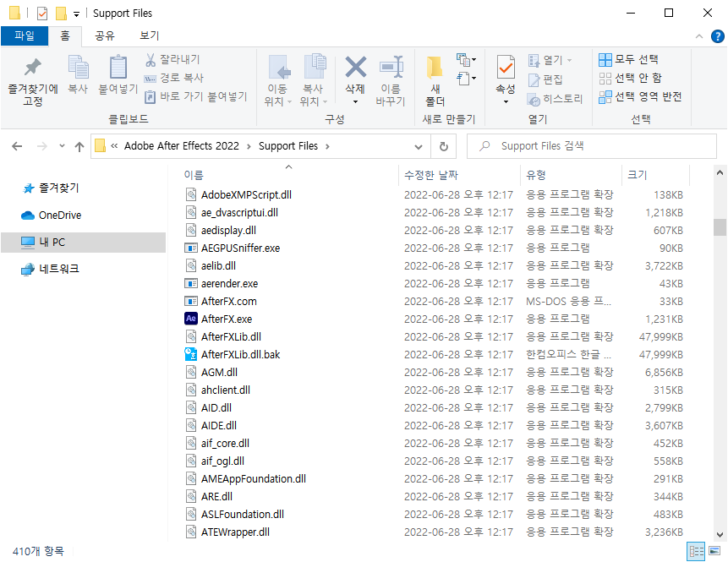Switch to the 공유 (Share) ribbon tab

pos(105,35)
